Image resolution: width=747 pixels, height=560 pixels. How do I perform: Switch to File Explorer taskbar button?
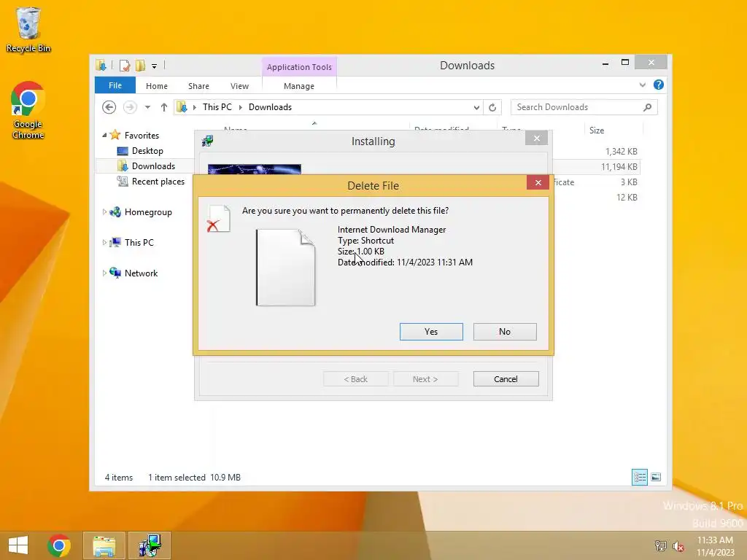104,545
